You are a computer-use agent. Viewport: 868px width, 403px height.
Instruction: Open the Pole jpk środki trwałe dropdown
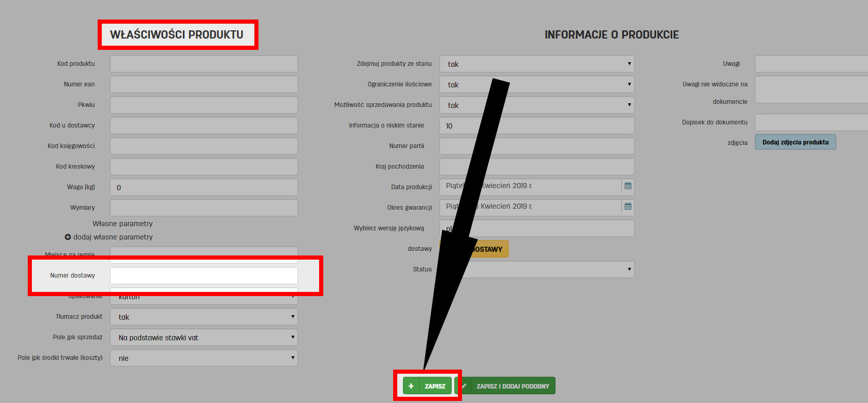204,358
